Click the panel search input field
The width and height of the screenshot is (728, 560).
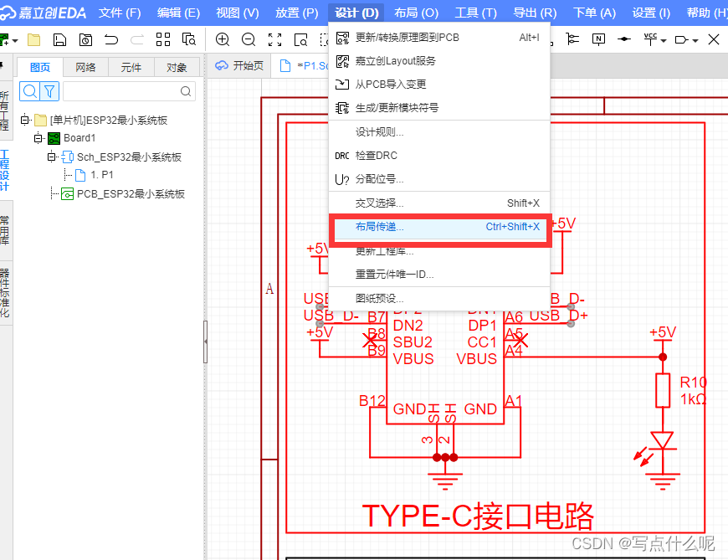[129, 91]
